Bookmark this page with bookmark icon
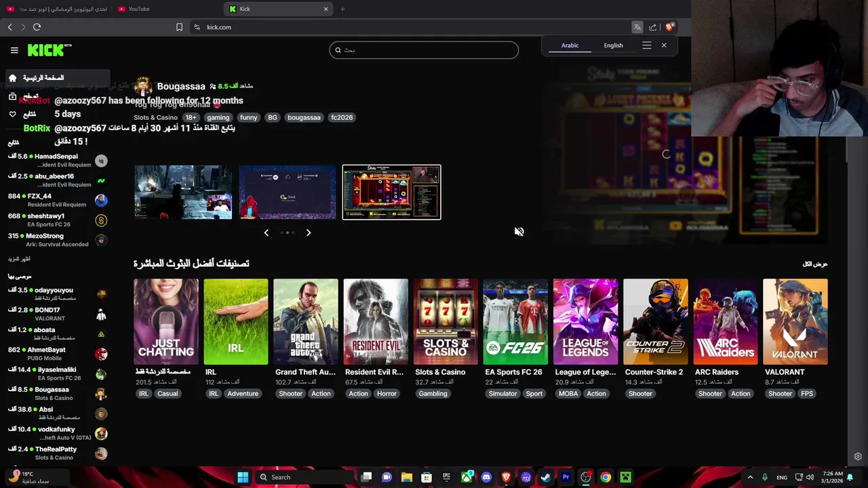Viewport: 868px width, 488px height. coord(179,27)
